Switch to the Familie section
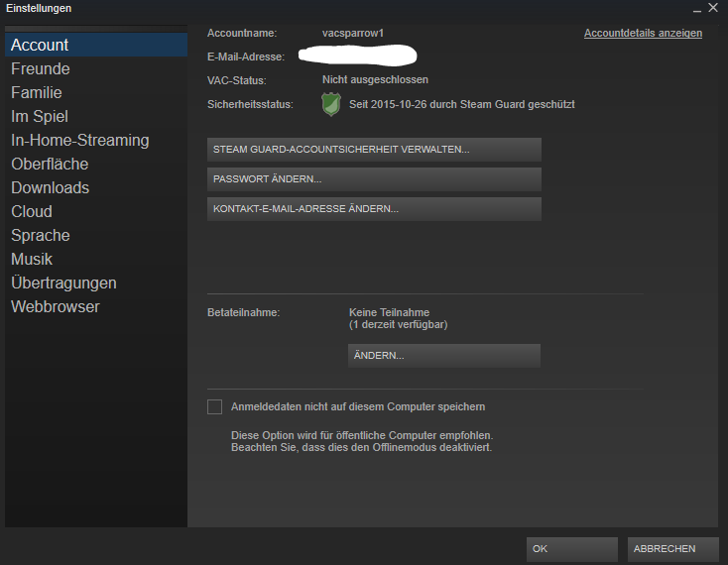 coord(96,92)
